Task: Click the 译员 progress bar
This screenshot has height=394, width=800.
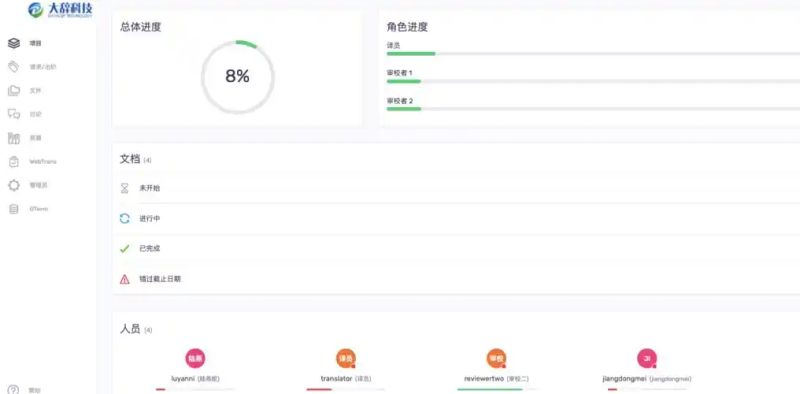Action: (x=593, y=54)
